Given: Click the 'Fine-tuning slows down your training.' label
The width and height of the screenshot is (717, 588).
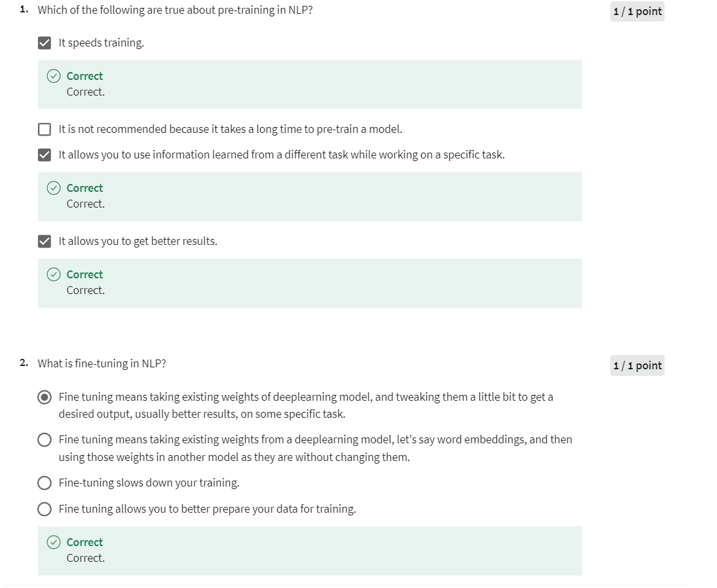Looking at the screenshot, I should (149, 483).
